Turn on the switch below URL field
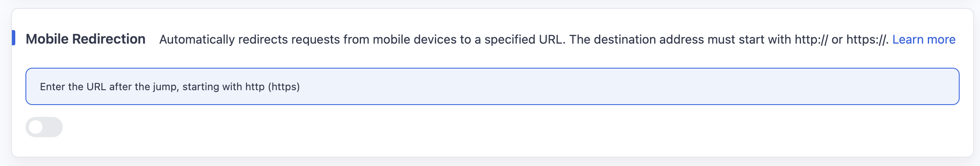 pyautogui.click(x=44, y=127)
